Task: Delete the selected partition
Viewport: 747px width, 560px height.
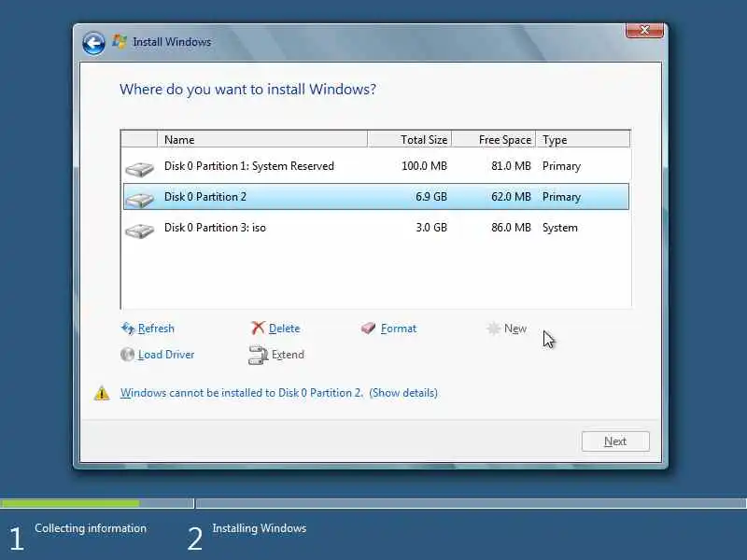Action: tap(284, 329)
